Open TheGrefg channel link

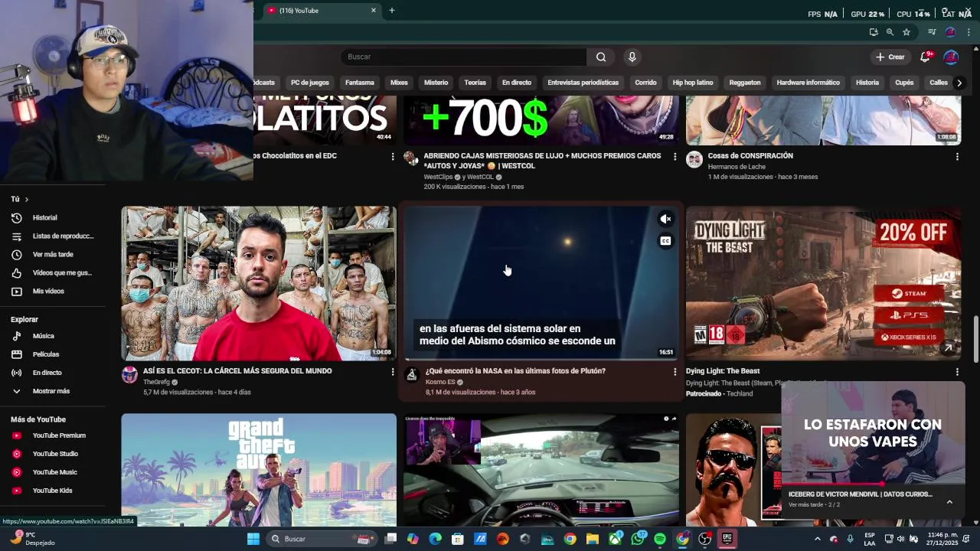156,382
